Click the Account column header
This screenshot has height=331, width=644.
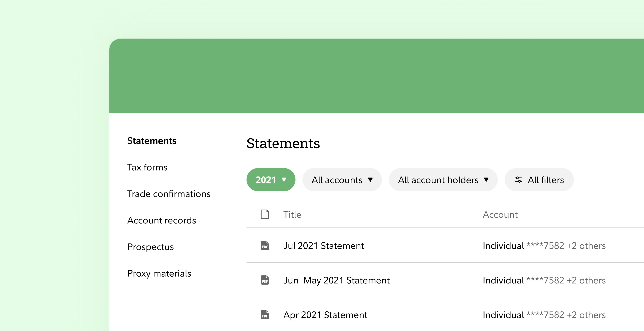coord(500,215)
